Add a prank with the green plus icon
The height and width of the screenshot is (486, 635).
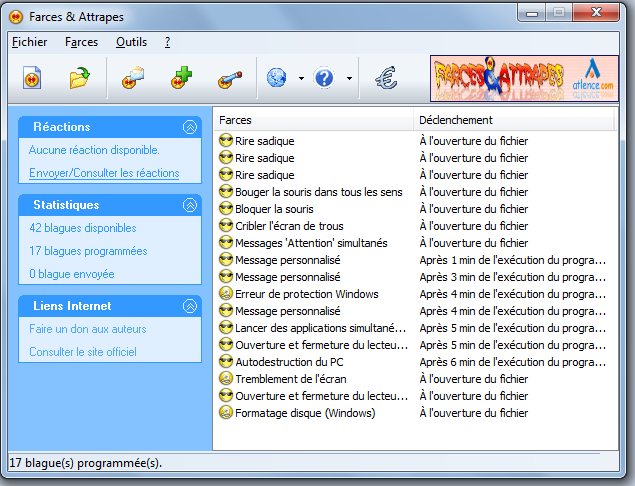tap(181, 77)
